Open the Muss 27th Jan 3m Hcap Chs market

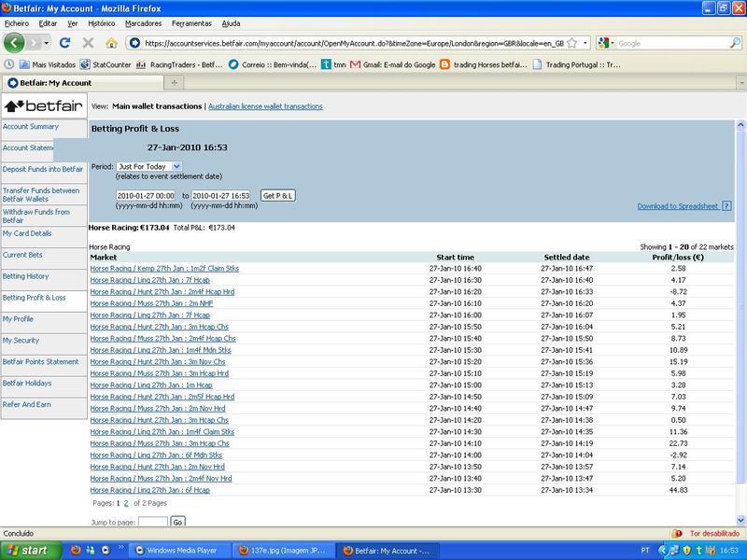pos(160,443)
